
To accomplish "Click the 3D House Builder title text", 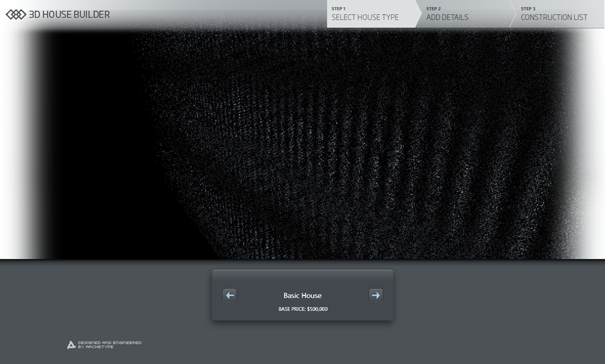I will [69, 15].
